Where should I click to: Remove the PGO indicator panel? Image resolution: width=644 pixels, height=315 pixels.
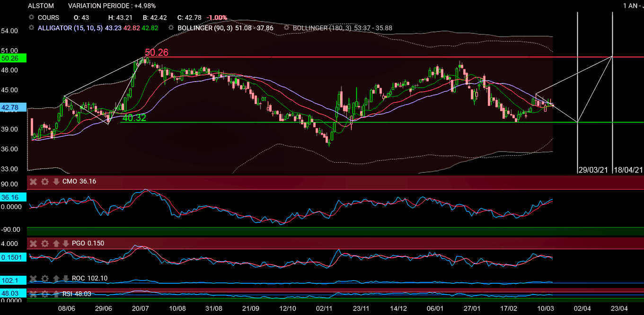point(34,243)
